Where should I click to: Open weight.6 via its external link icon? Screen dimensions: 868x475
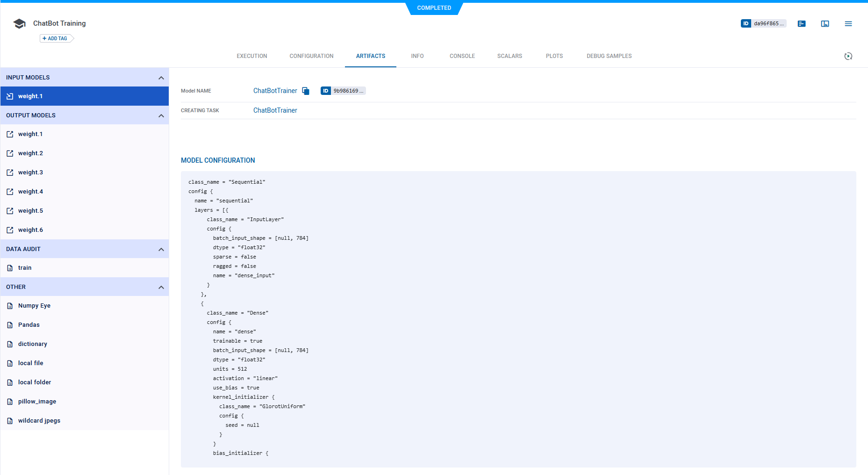point(10,230)
